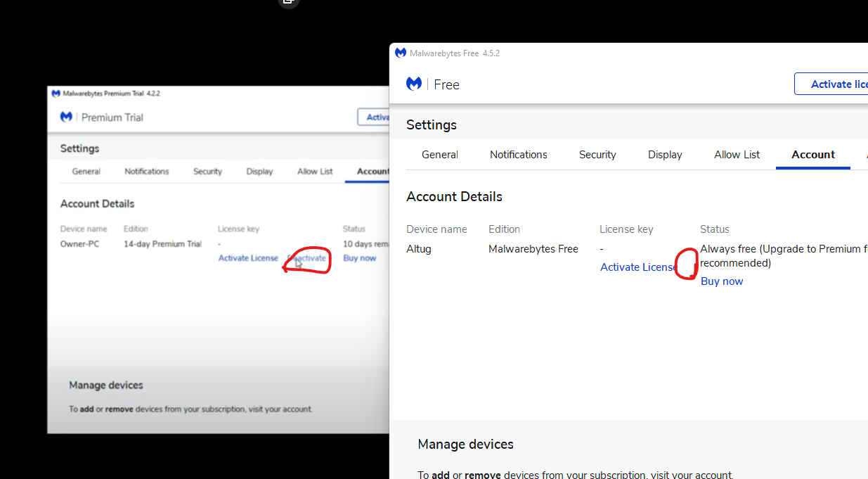Click Deactivate link in Premium Trial window
The height and width of the screenshot is (479, 868).
click(307, 258)
